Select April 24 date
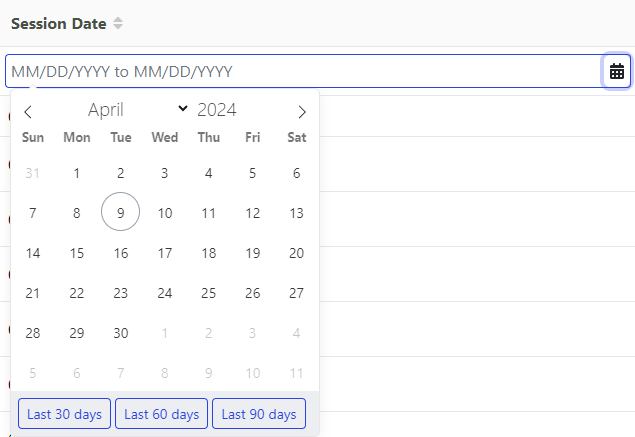 [x=165, y=293]
